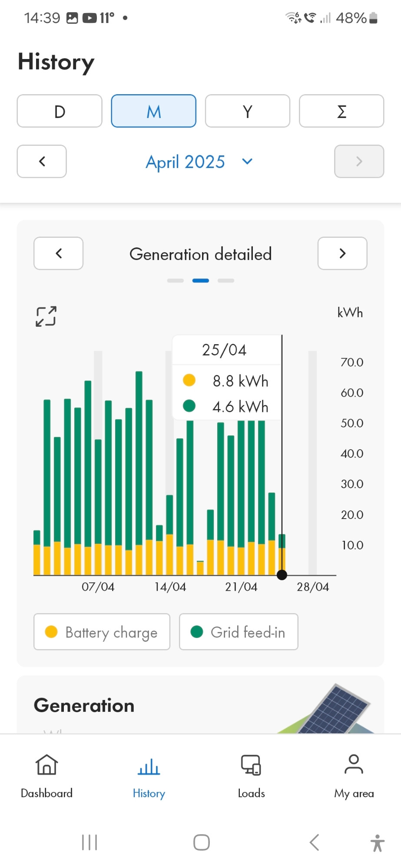Tap the gallery notification icon
The height and width of the screenshot is (868, 401).
pos(72,18)
